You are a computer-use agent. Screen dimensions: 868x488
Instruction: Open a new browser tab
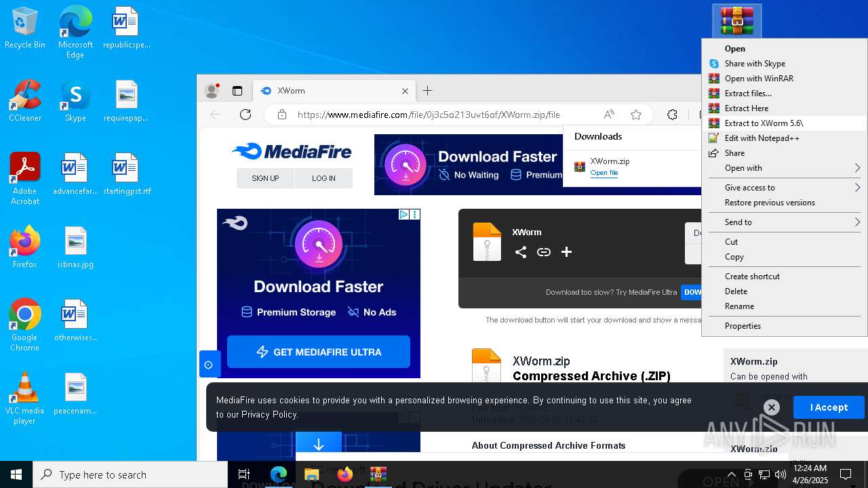click(x=428, y=91)
